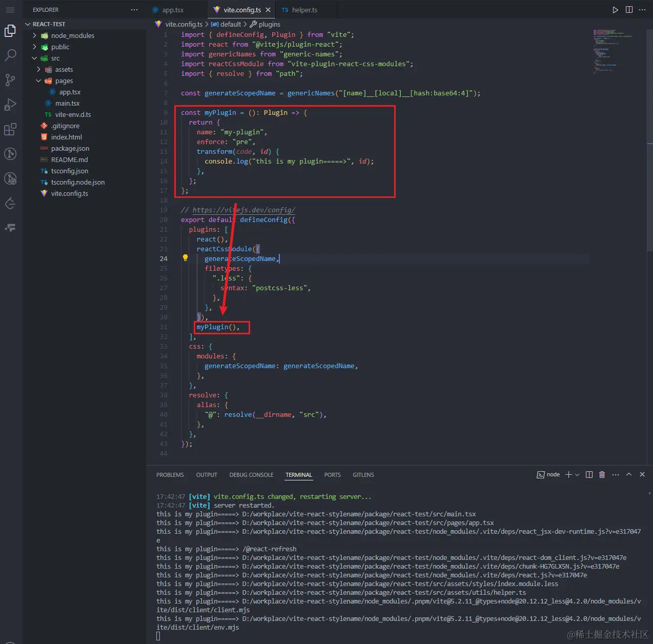Split the terminal panel

[589, 475]
